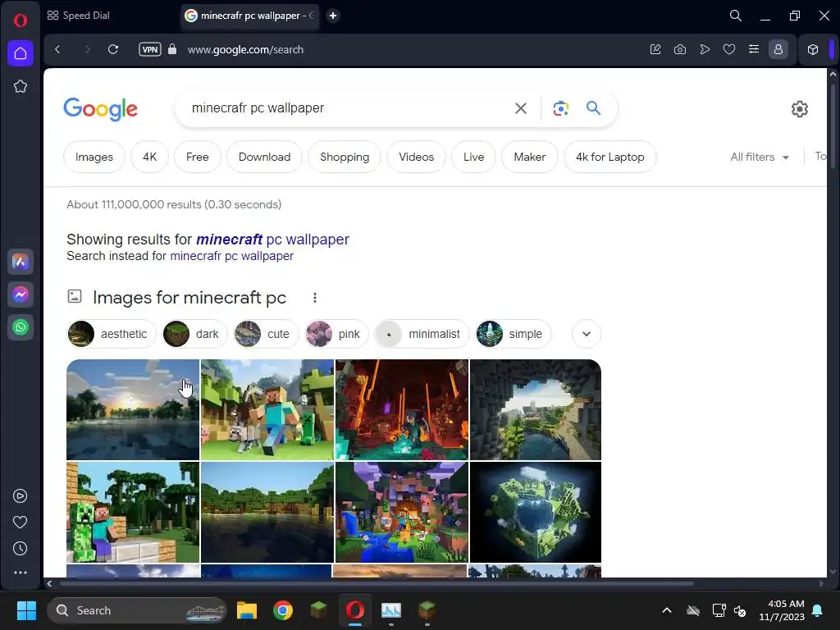
Task: Filter images by aesthetic
Action: (x=112, y=334)
